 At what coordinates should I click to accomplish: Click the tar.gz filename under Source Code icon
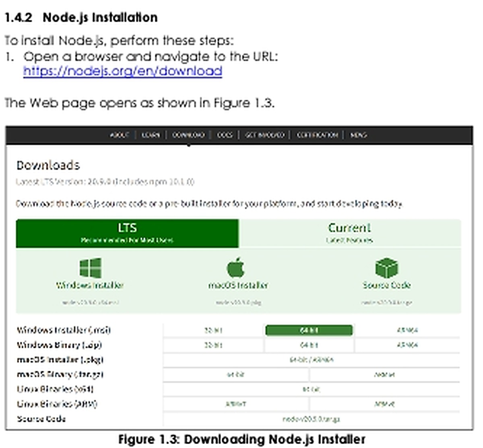tap(387, 302)
